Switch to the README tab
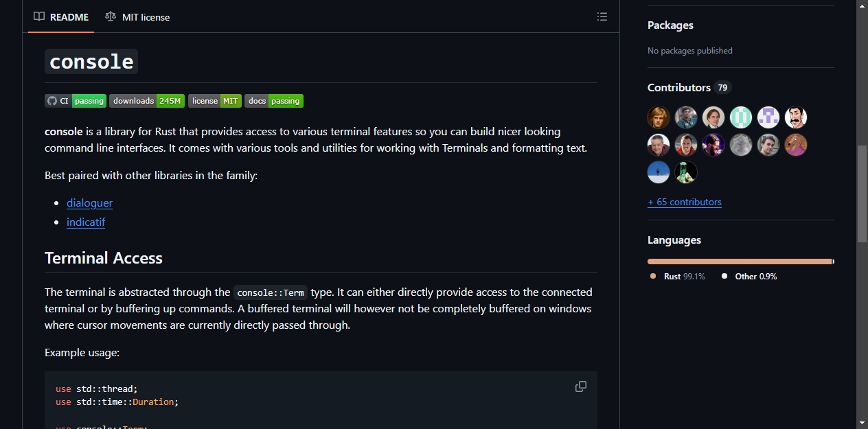This screenshot has height=429, width=868. pyautogui.click(x=61, y=16)
